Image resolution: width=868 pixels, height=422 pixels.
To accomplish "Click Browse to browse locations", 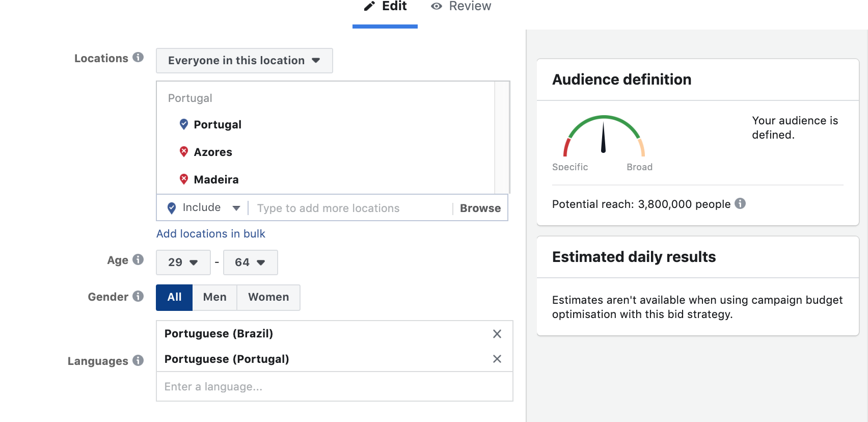I will click(480, 208).
